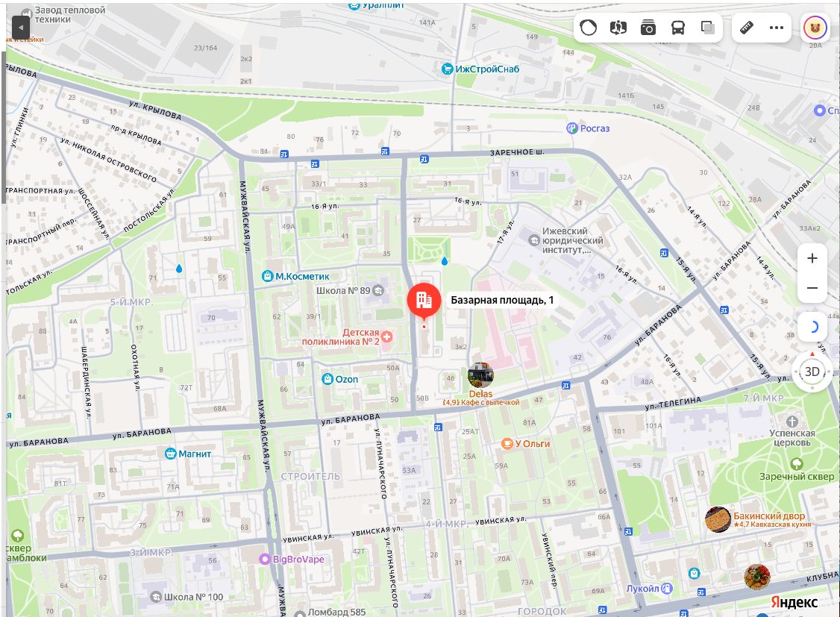840x617 pixels.
Task: Select the ruler measuring tool
Action: point(747,28)
